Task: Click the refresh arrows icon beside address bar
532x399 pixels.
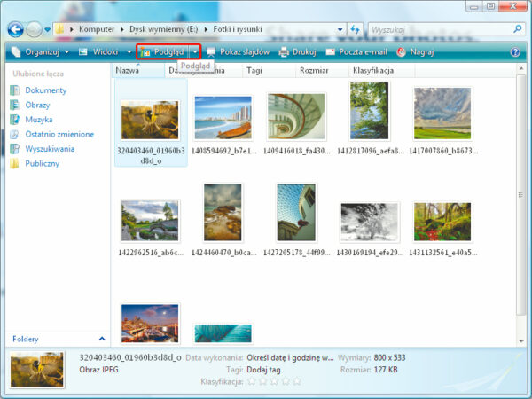Action: (x=355, y=29)
